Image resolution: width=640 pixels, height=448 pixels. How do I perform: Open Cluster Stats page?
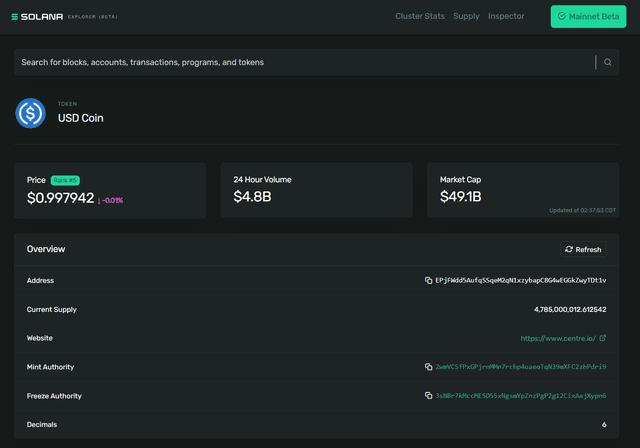coord(420,16)
